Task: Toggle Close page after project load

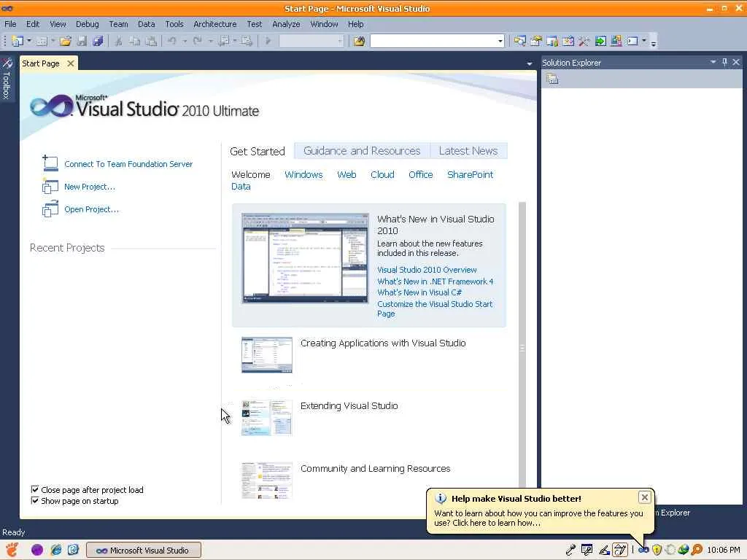Action: (35, 489)
